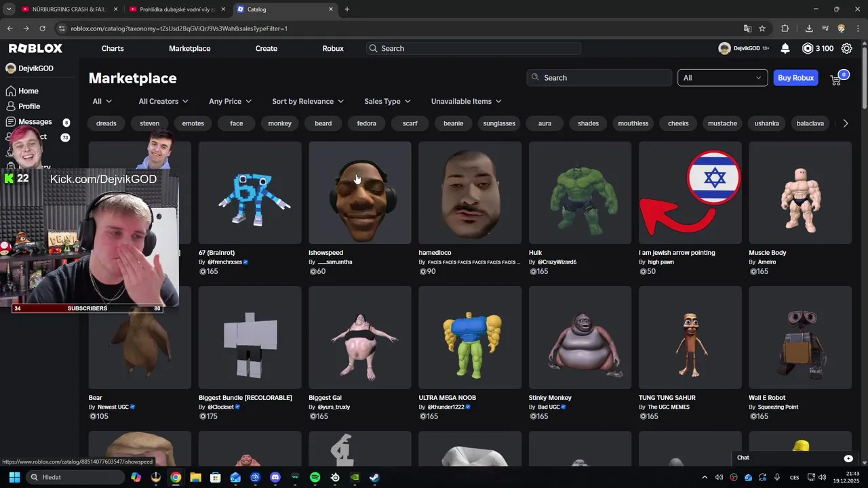Image resolution: width=868 pixels, height=488 pixels.
Task: Open Chrome three-dot menu
Action: (857, 28)
